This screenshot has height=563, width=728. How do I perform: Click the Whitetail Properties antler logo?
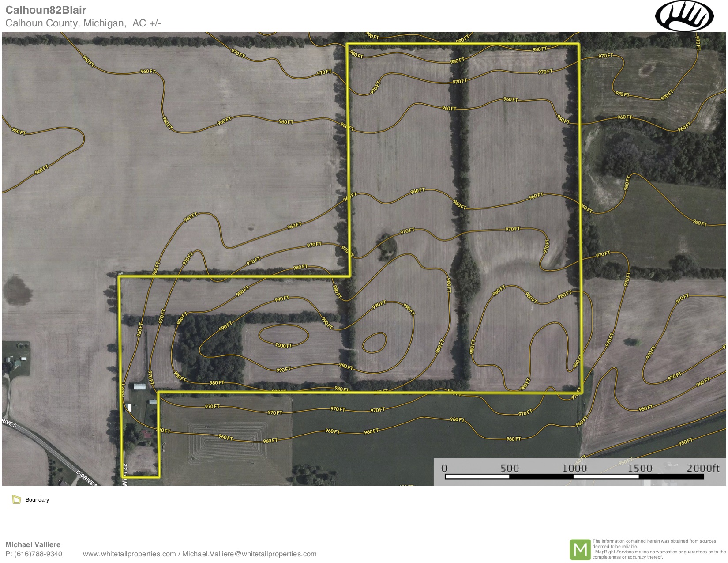tap(684, 16)
